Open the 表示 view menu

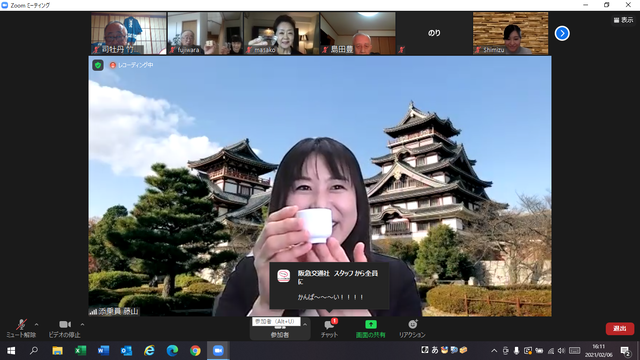[x=623, y=20]
